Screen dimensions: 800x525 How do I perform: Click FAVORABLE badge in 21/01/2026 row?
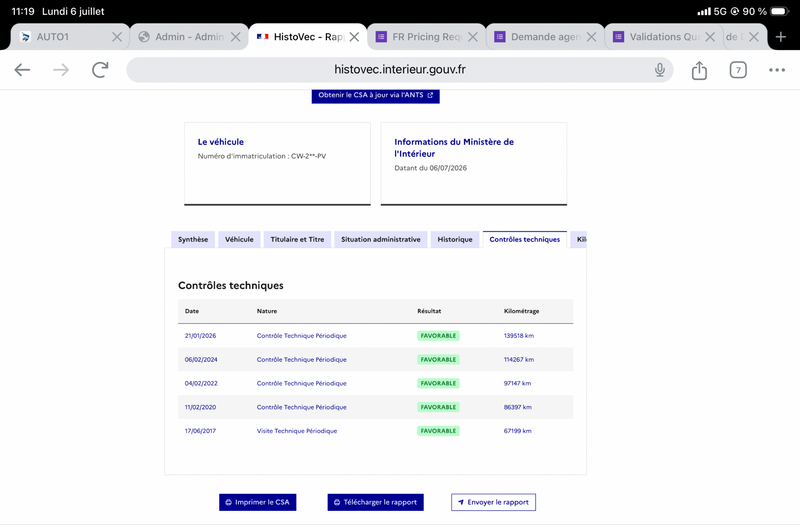[438, 336]
